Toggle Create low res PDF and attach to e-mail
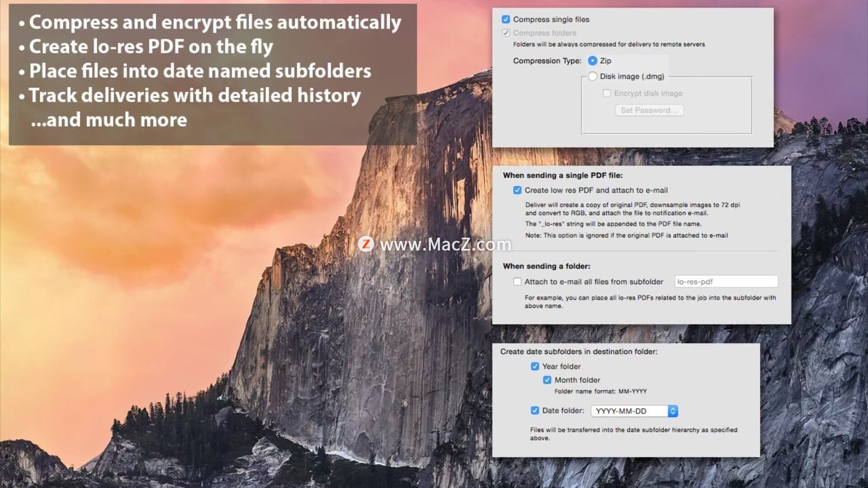 pyautogui.click(x=517, y=190)
